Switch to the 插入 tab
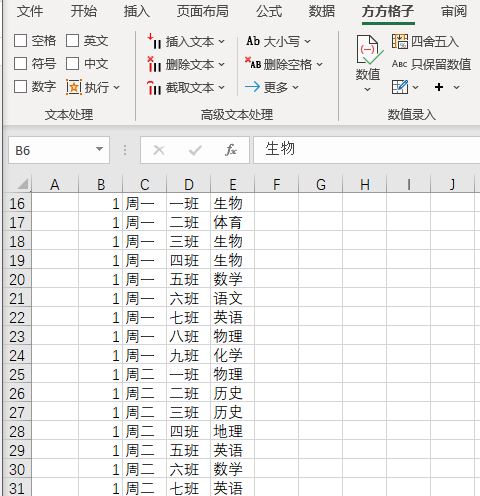The image size is (480, 496). [137, 12]
